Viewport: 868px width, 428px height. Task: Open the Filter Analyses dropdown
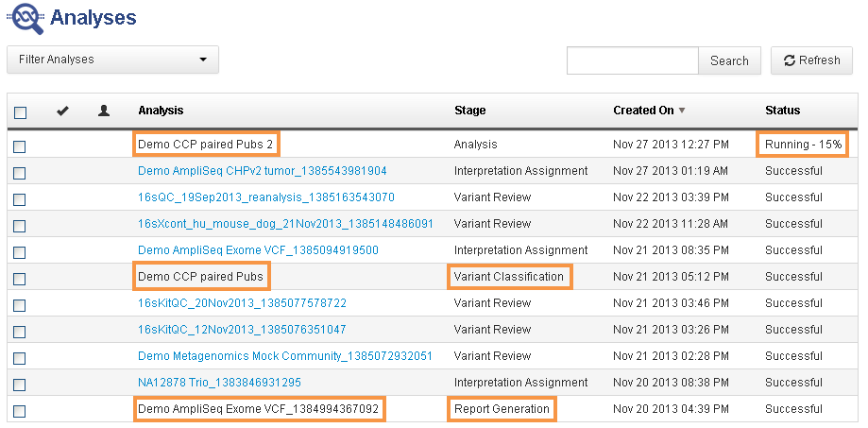coord(112,60)
